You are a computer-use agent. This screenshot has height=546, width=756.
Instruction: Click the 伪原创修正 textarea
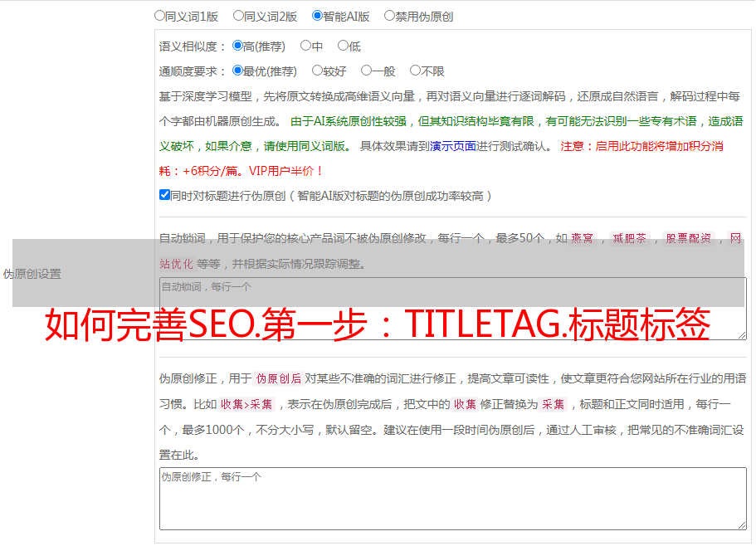453,499
